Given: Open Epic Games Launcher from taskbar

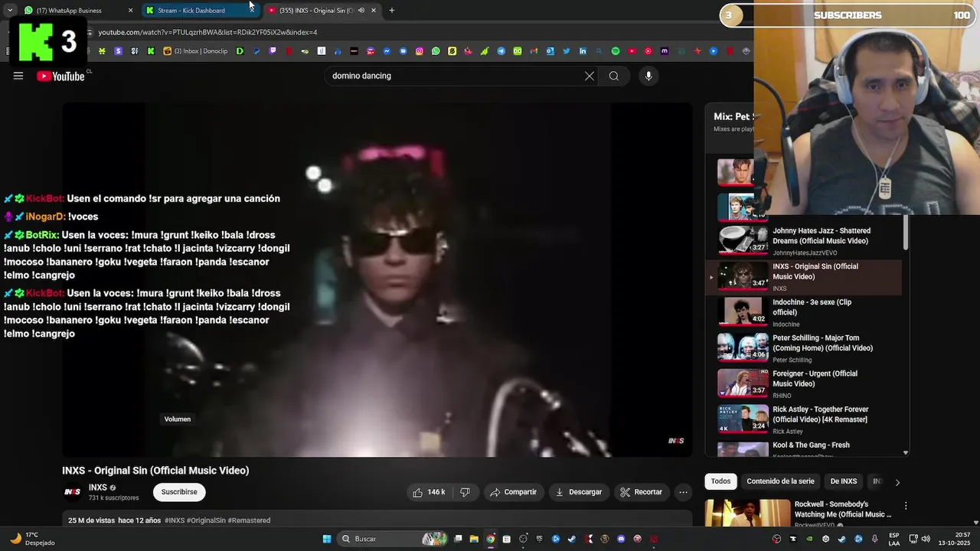Looking at the screenshot, I should (x=539, y=539).
